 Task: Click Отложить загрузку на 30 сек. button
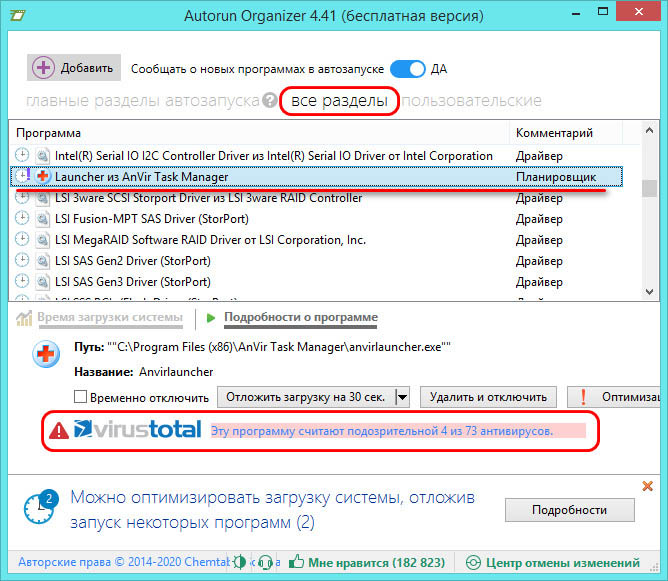pyautogui.click(x=305, y=397)
